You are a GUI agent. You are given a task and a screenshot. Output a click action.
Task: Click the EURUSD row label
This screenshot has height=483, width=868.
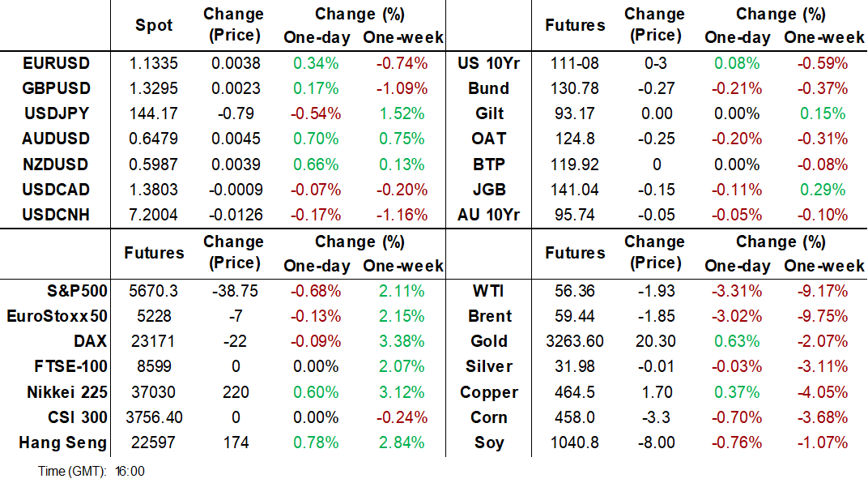[57, 63]
